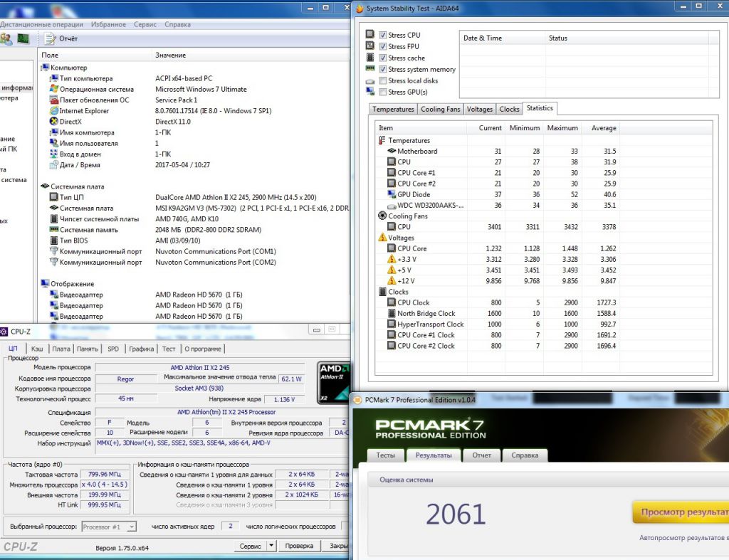The image size is (729, 560).
Task: Click the Cooling Fans group icon
Action: 382,216
